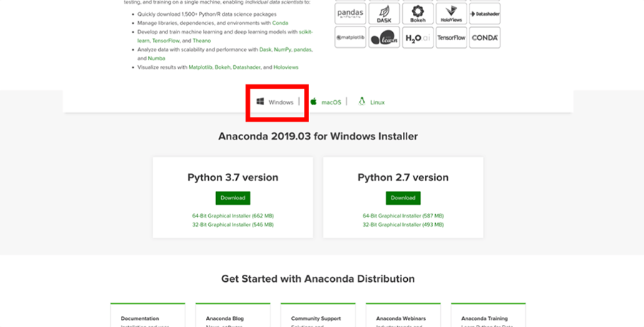Click the scikit-learn logo tile
Screen dimensions: 644x327
tap(384, 37)
